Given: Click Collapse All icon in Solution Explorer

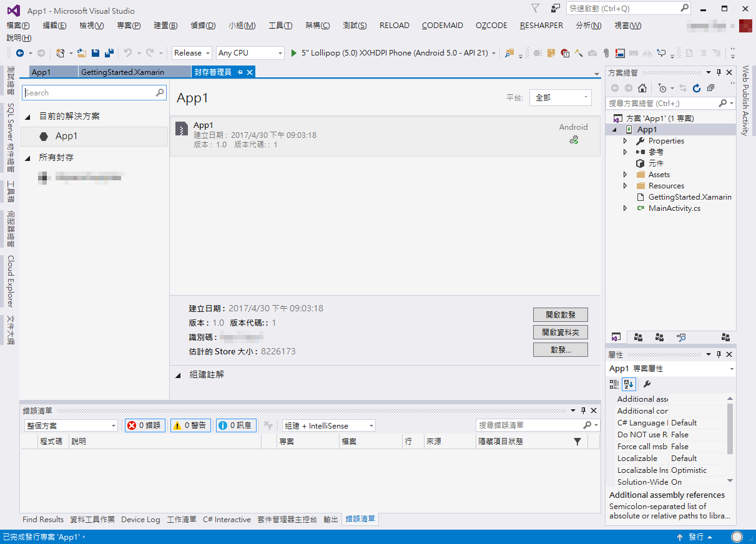Looking at the screenshot, I should click(710, 89).
